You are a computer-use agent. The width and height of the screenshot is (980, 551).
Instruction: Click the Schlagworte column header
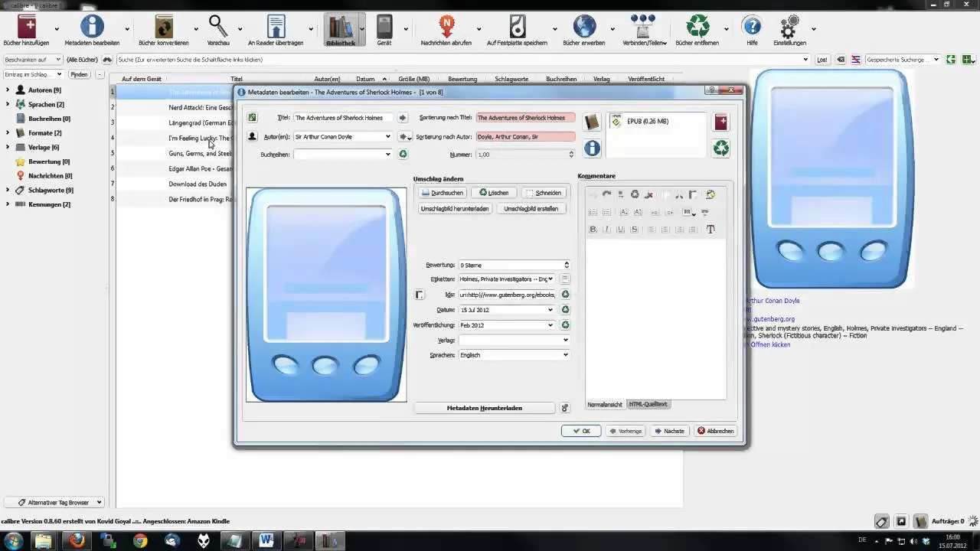[512, 79]
